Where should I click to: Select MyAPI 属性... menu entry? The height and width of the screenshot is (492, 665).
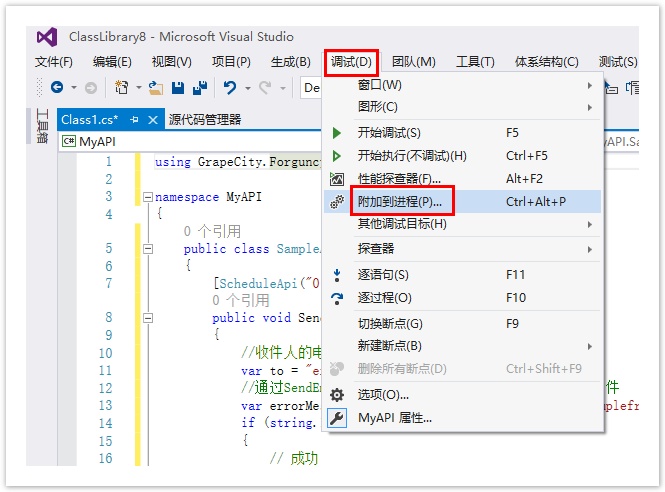click(x=462, y=419)
